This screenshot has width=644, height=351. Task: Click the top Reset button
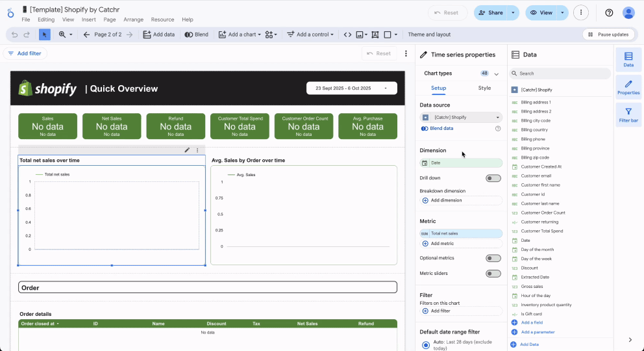447,13
